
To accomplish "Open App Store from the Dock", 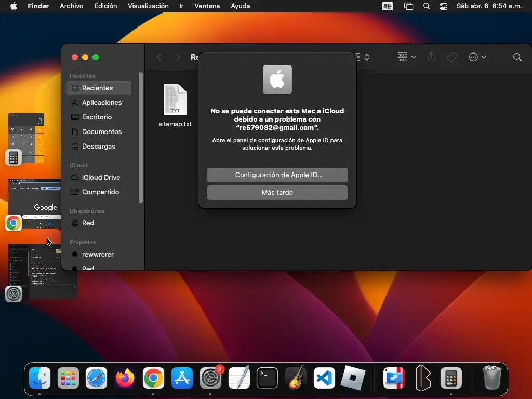I will 182,378.
